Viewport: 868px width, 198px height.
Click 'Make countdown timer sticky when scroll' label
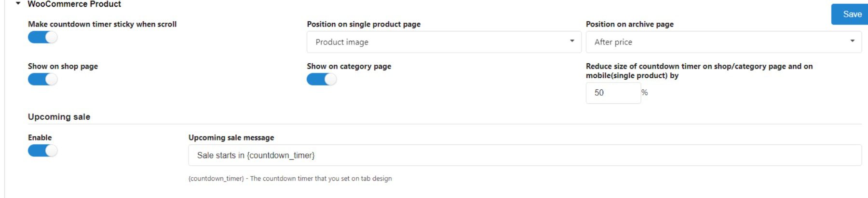(x=102, y=24)
